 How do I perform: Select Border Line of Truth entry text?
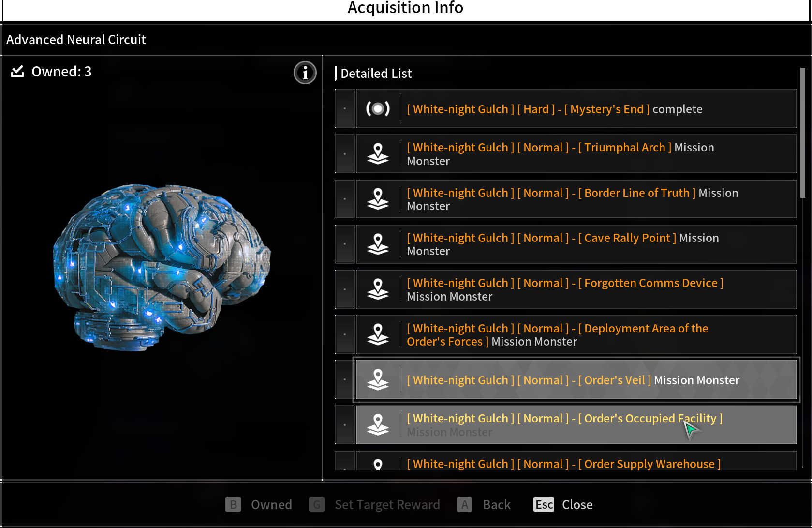(572, 199)
